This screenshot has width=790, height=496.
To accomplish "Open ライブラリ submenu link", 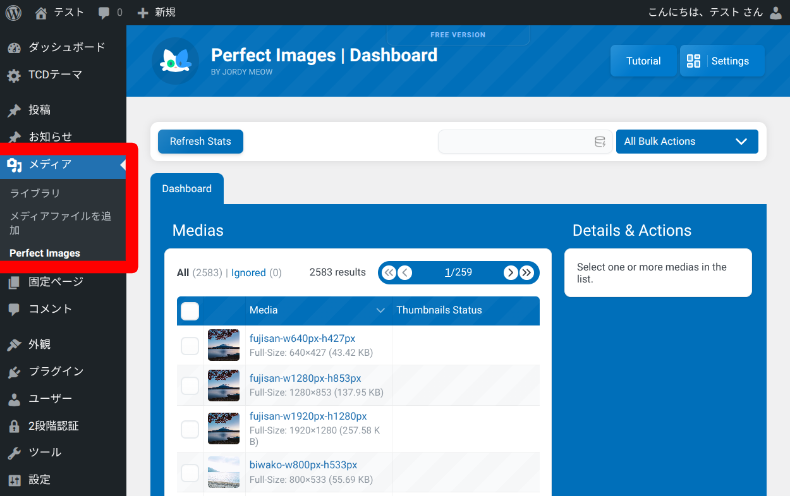I will [x=35, y=193].
